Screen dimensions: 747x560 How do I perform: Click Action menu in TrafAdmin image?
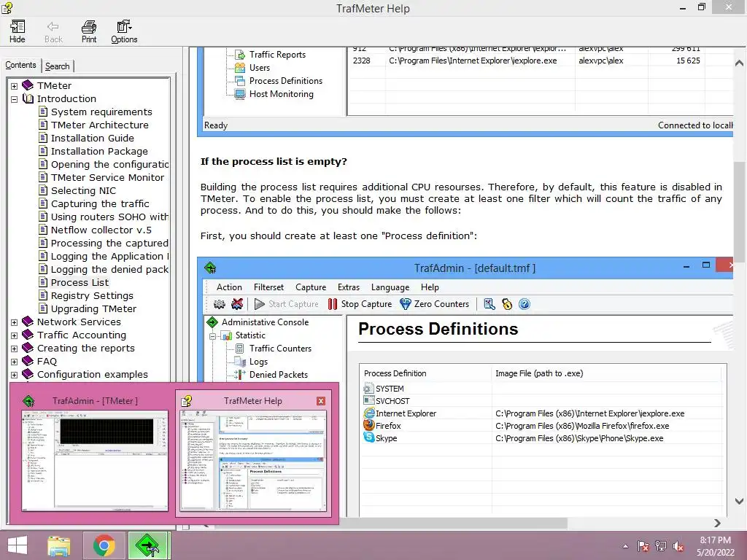[229, 287]
